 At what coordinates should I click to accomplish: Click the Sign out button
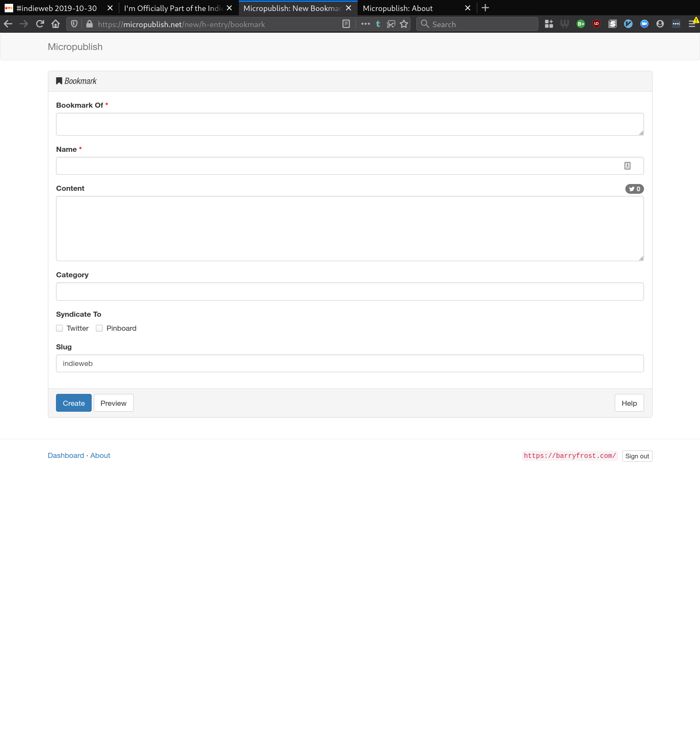pos(637,456)
